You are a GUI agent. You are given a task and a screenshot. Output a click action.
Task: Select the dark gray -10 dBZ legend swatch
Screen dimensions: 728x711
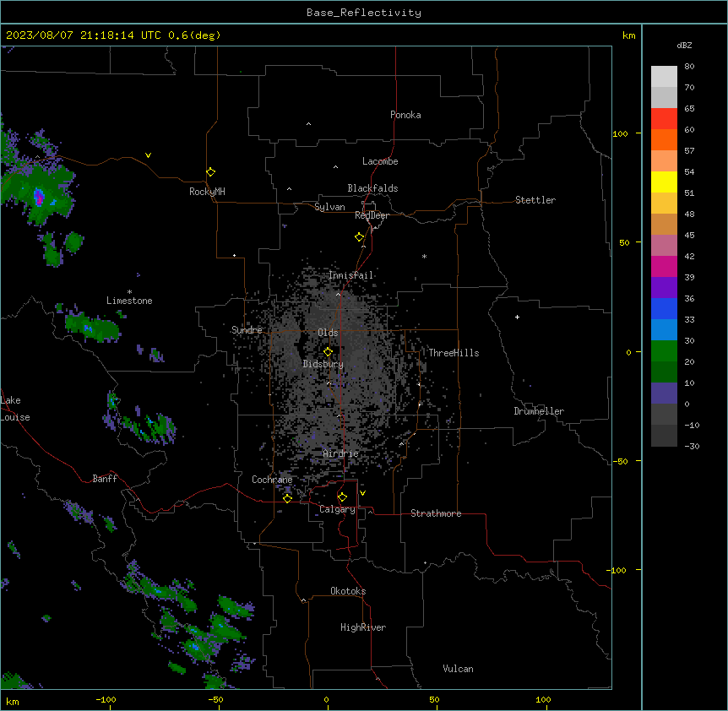[664, 436]
